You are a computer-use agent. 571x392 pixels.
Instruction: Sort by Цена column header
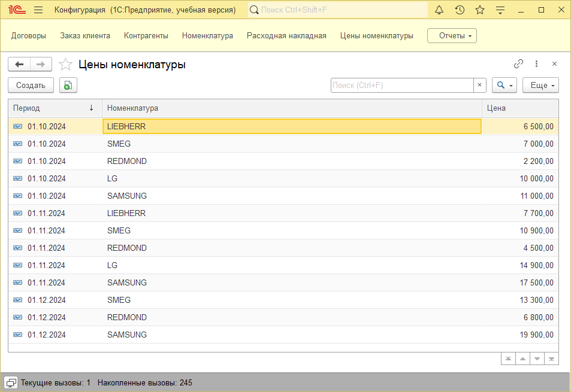click(520, 108)
